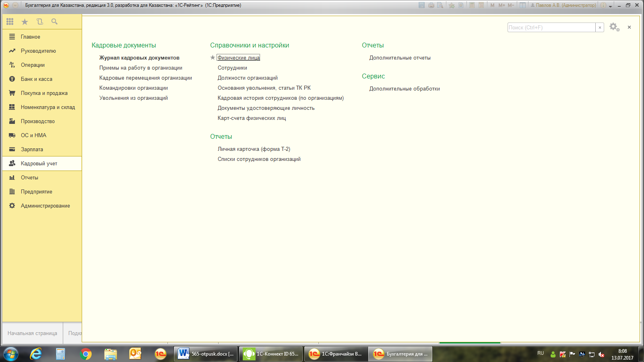Open the Покупка и продажа section

tap(42, 93)
